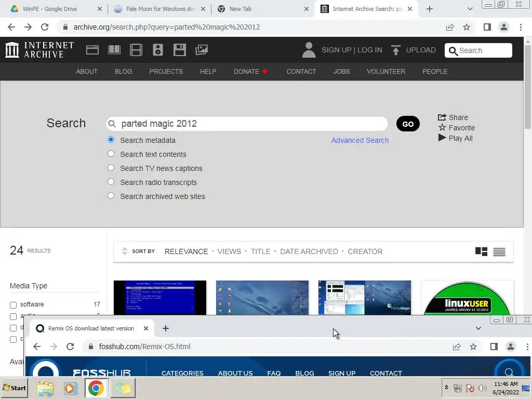Select Search TV news captions option
532x399 pixels.
click(x=111, y=168)
